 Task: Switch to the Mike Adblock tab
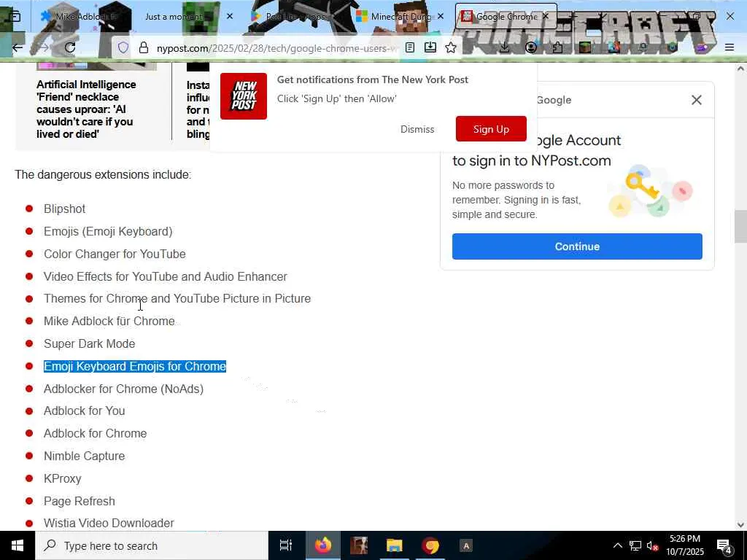80,17
